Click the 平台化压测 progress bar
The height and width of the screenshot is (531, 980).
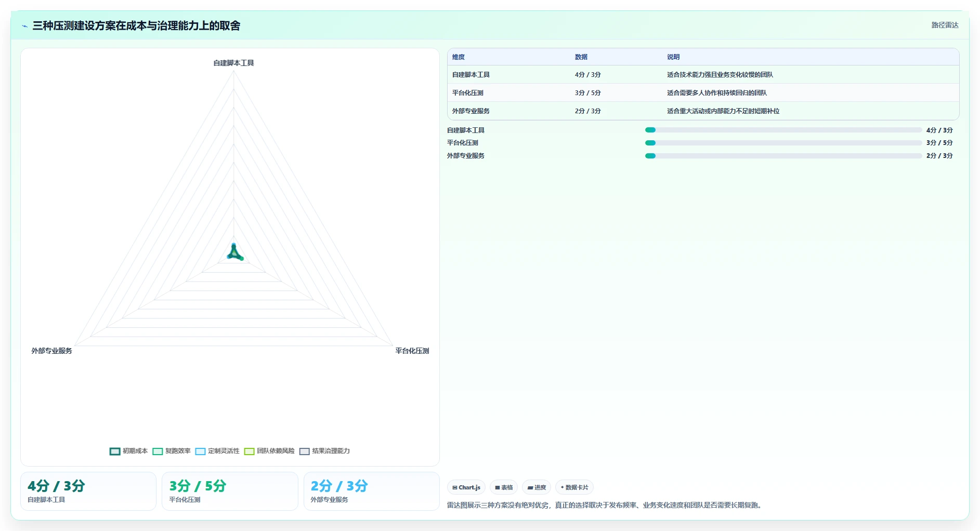coord(783,143)
